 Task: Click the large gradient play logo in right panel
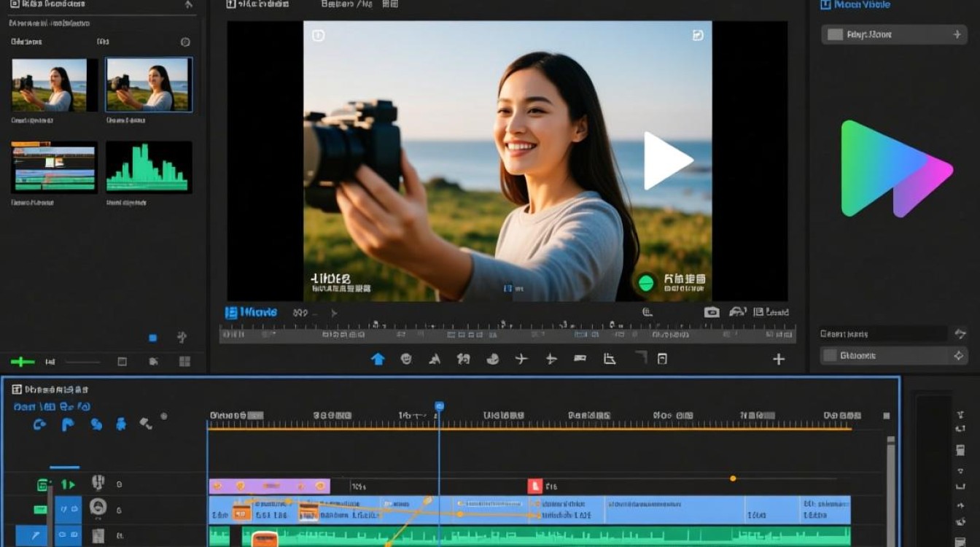(897, 168)
